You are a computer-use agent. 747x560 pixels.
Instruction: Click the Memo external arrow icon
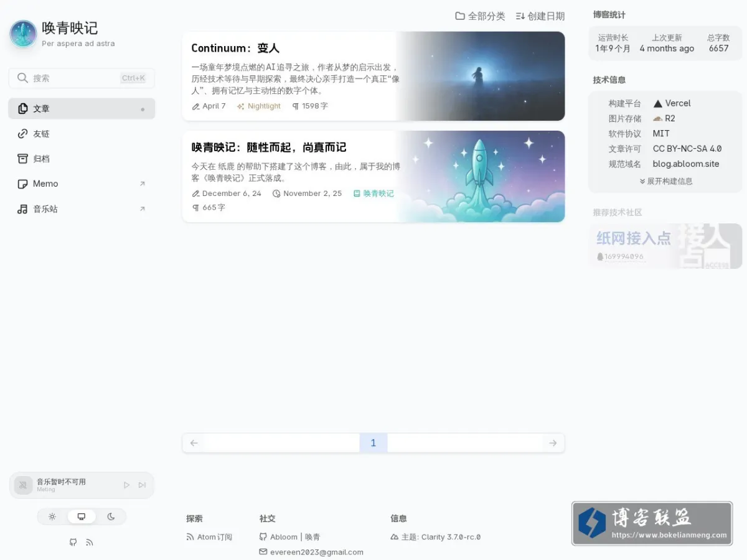(143, 184)
